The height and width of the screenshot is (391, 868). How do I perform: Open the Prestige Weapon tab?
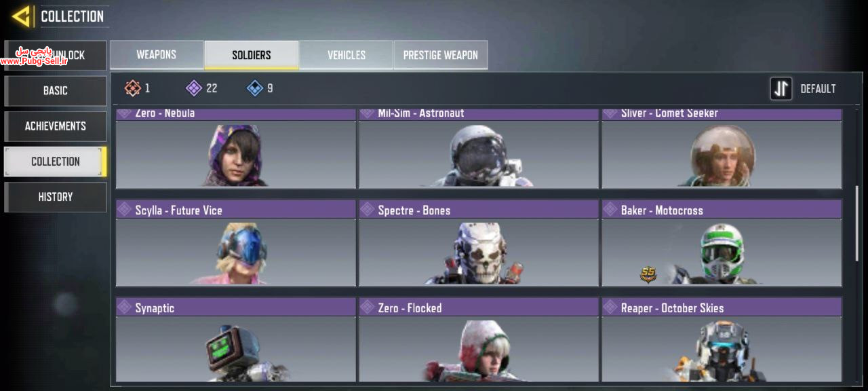coord(441,55)
